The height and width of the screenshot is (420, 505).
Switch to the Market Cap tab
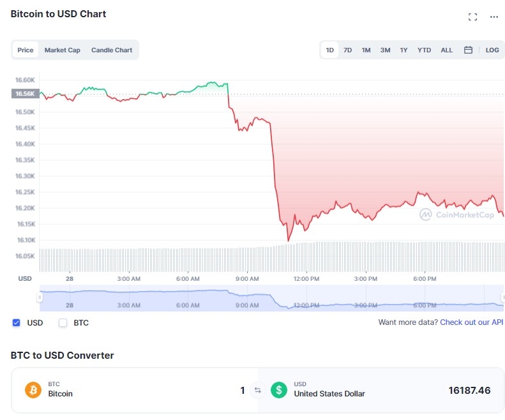click(x=62, y=50)
